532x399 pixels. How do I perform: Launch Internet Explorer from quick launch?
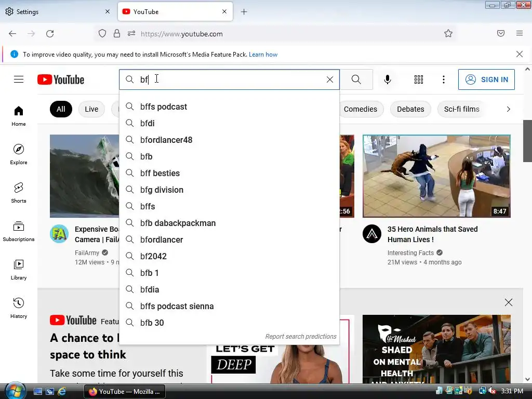pyautogui.click(x=62, y=392)
